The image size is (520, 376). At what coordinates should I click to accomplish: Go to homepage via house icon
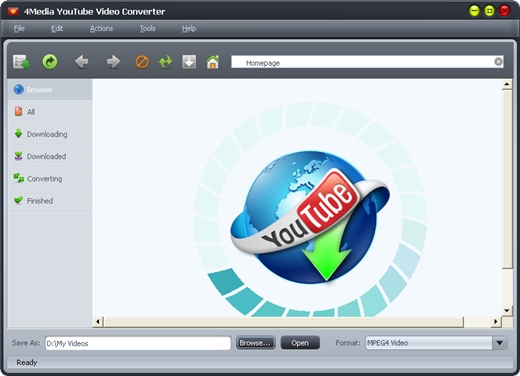[213, 62]
